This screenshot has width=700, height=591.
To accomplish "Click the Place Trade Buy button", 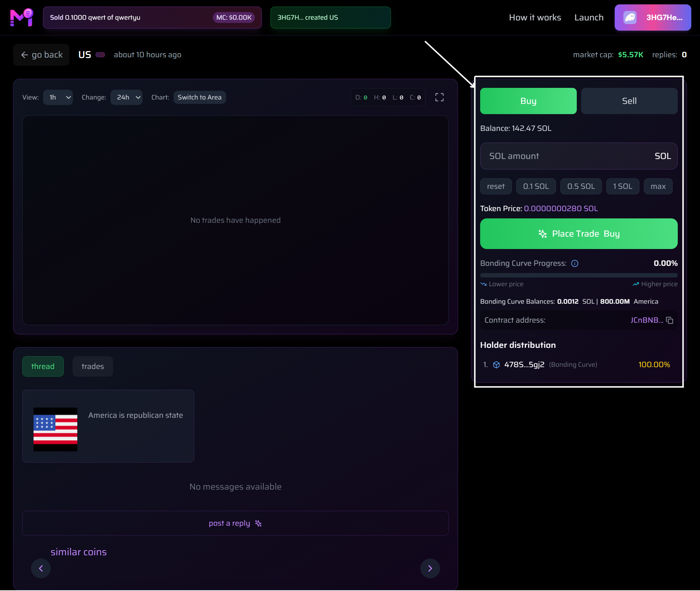I will 579,234.
